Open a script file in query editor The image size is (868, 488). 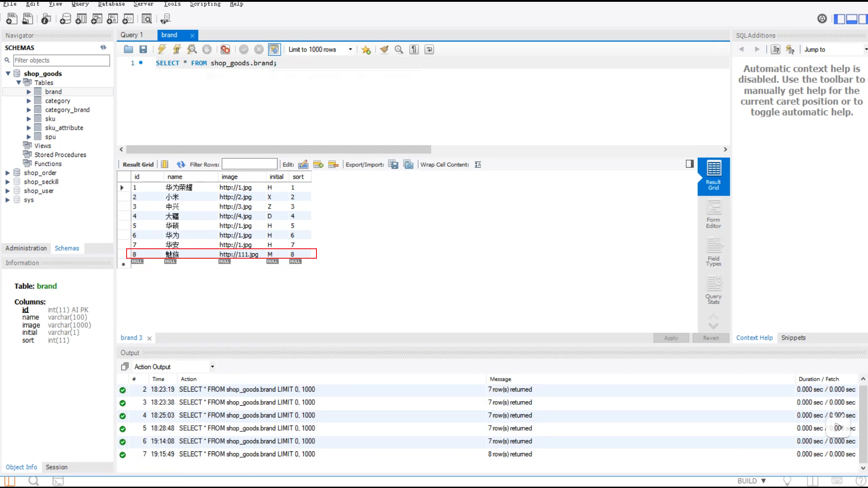point(128,49)
